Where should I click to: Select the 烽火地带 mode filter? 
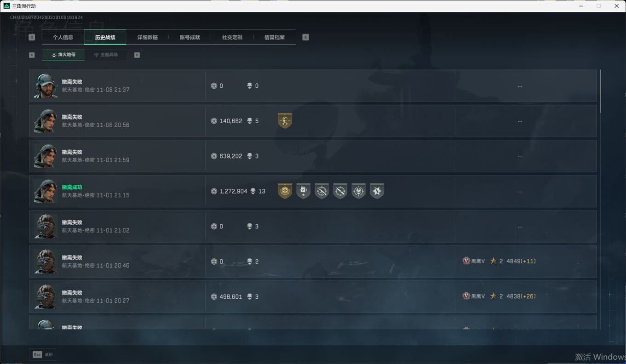(63, 55)
